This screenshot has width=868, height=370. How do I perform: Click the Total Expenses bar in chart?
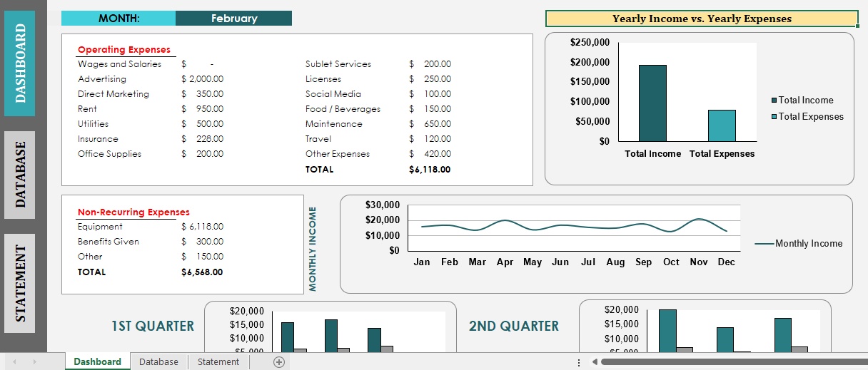[722, 125]
